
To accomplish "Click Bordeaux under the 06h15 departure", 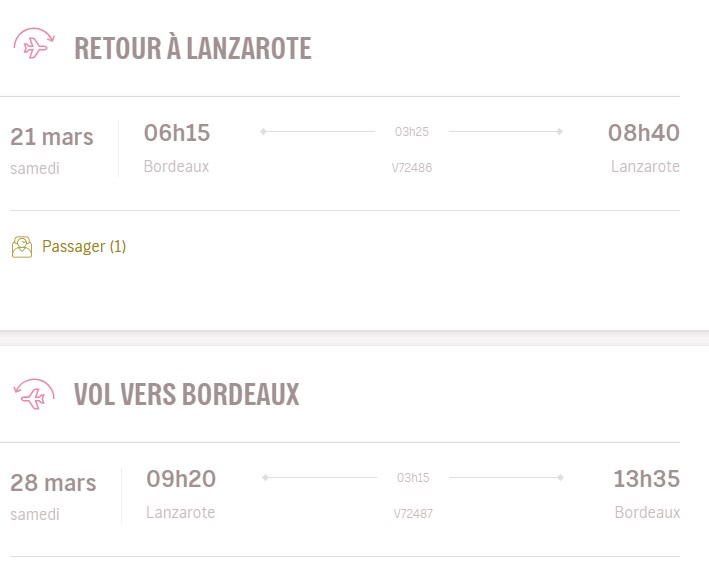I will (177, 166).
